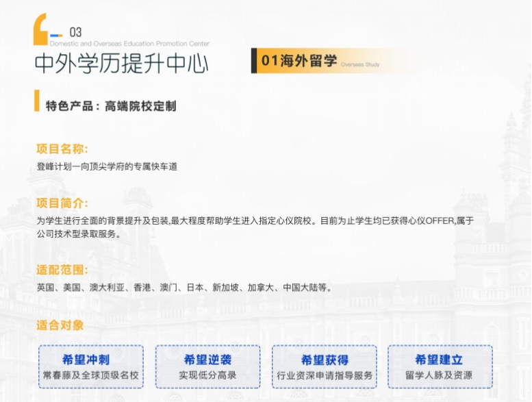The width and height of the screenshot is (532, 402).
Task: Click the 留学人脉及资源 text
Action: point(439,375)
